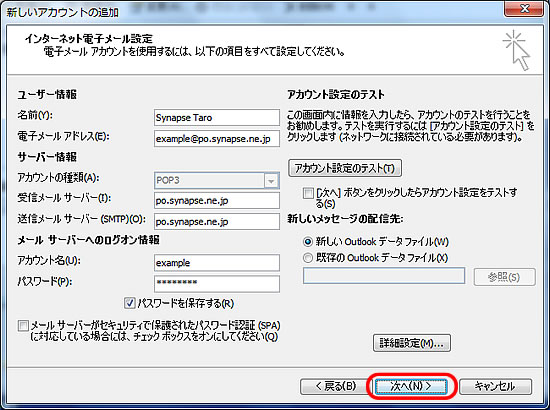
Task: Edit the 送信メール サーバー (SMTP)(O) field
Action: click(x=217, y=222)
